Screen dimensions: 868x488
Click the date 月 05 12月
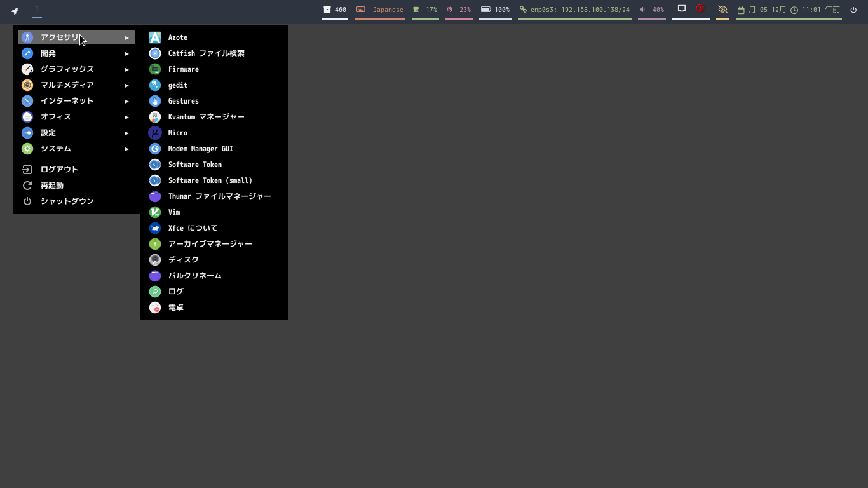[762, 10]
